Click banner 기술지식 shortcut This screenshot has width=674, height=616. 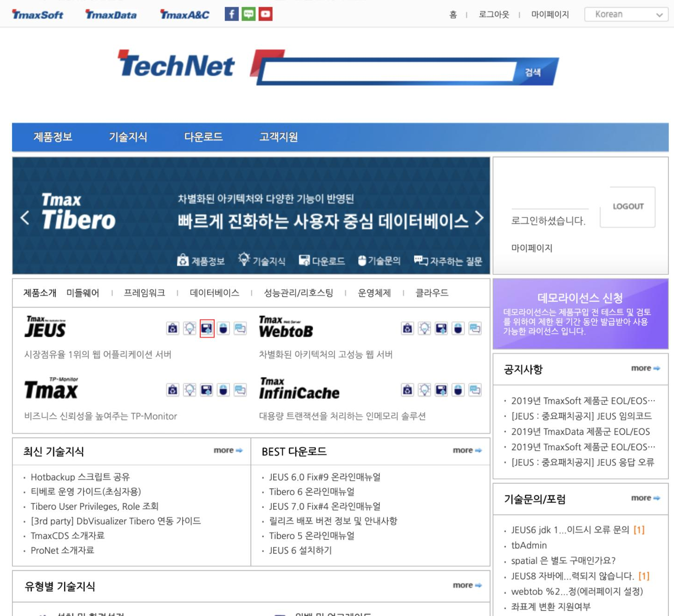click(262, 260)
